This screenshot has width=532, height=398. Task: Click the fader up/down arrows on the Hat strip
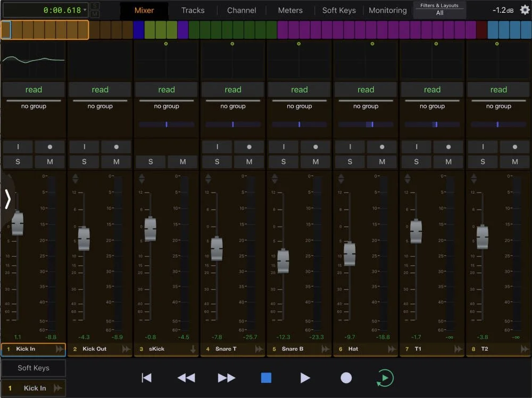coord(341,178)
